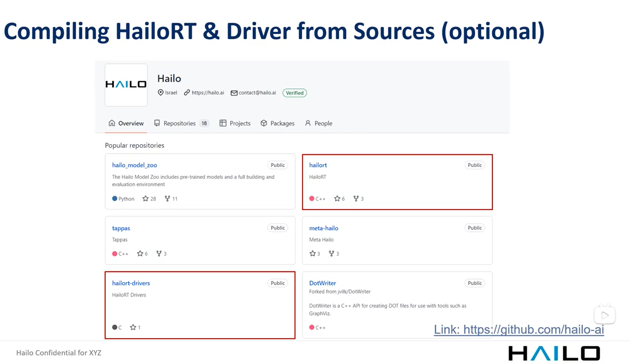Click the star icon on hailort card
The image size is (630, 364).
coord(337,198)
